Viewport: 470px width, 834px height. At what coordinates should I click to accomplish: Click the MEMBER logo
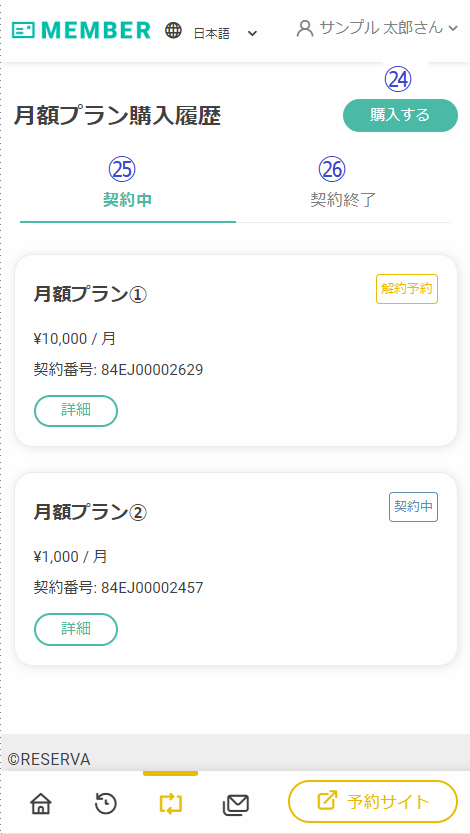click(81, 30)
